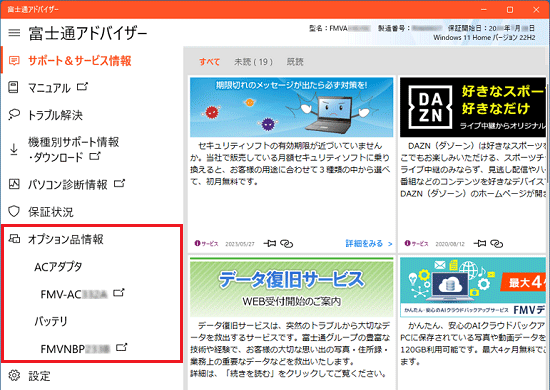Switch to the 既読 tab

pos(295,62)
